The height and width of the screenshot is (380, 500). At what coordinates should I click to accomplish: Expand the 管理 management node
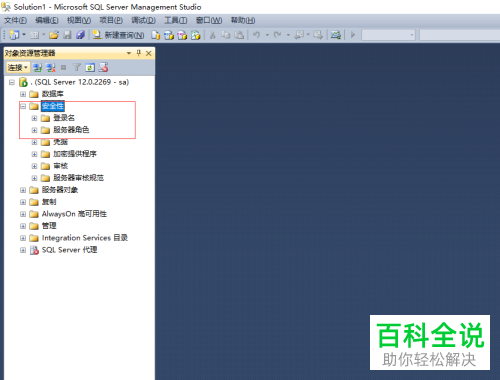(x=23, y=226)
